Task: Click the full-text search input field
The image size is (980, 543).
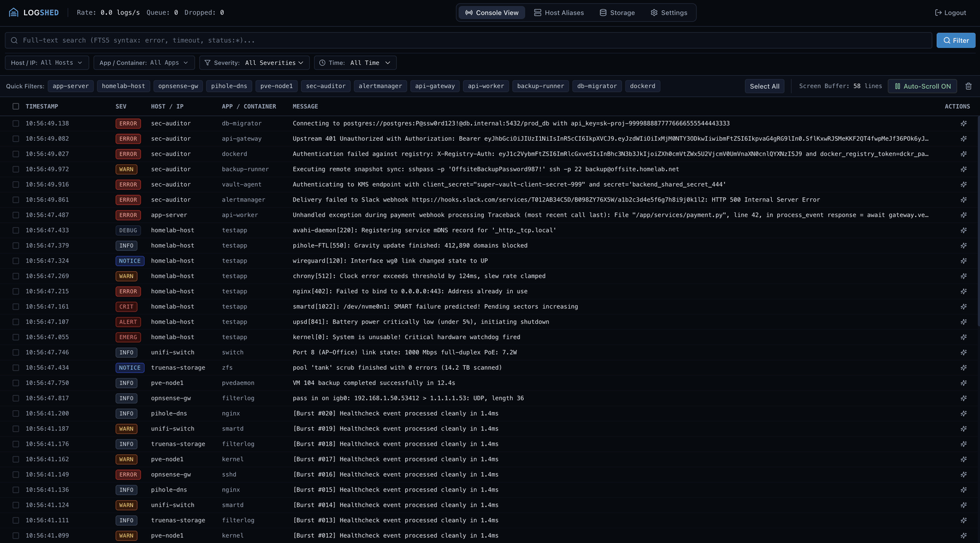Action: click(469, 40)
